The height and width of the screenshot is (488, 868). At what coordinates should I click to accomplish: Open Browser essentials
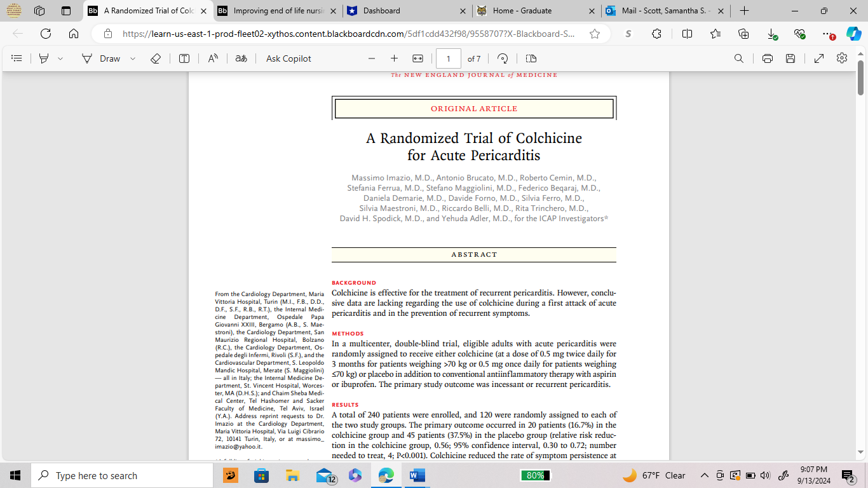point(800,34)
